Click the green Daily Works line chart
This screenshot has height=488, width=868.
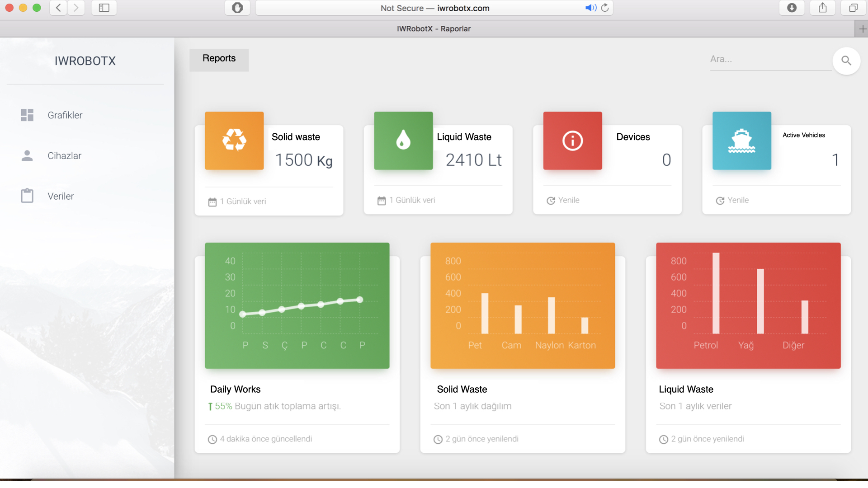(297, 305)
